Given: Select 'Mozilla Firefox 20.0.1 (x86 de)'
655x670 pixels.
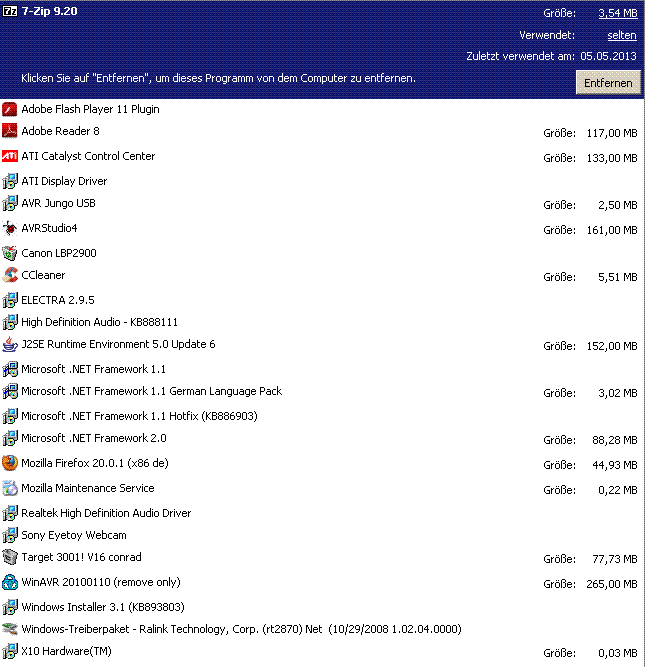Looking at the screenshot, I should tap(95, 463).
